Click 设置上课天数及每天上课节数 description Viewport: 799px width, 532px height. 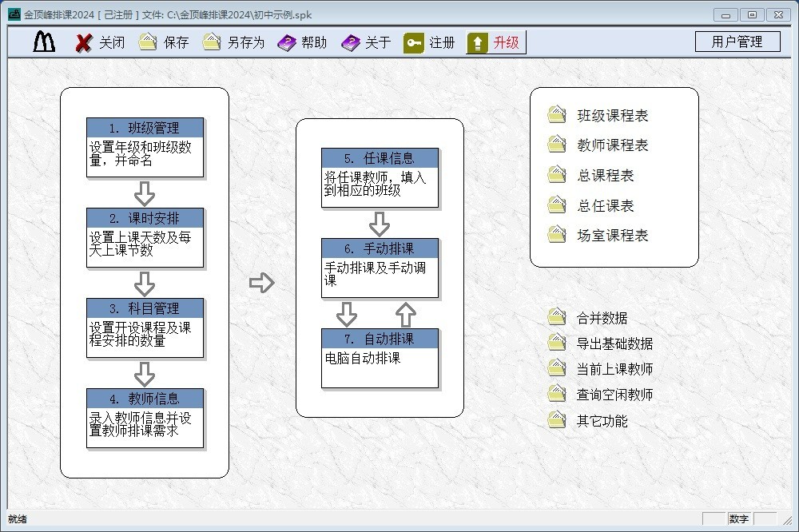(140, 244)
